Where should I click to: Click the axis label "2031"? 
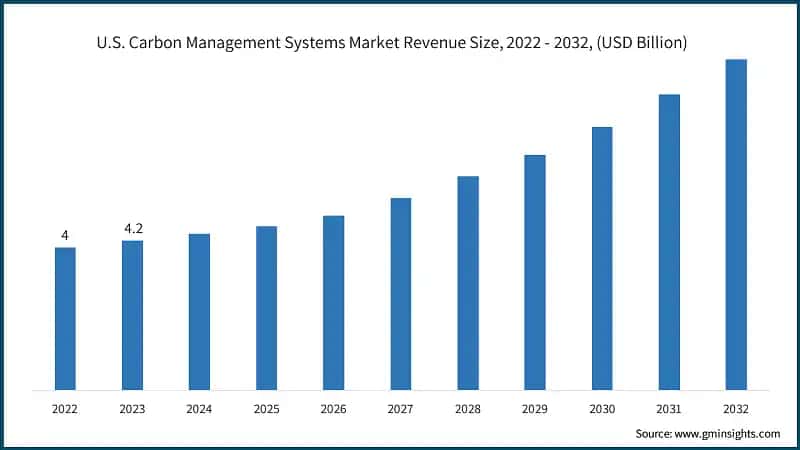pyautogui.click(x=669, y=409)
